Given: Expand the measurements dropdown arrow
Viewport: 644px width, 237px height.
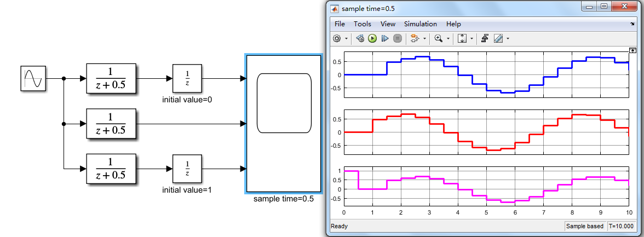Looking at the screenshot, I should tap(508, 39).
